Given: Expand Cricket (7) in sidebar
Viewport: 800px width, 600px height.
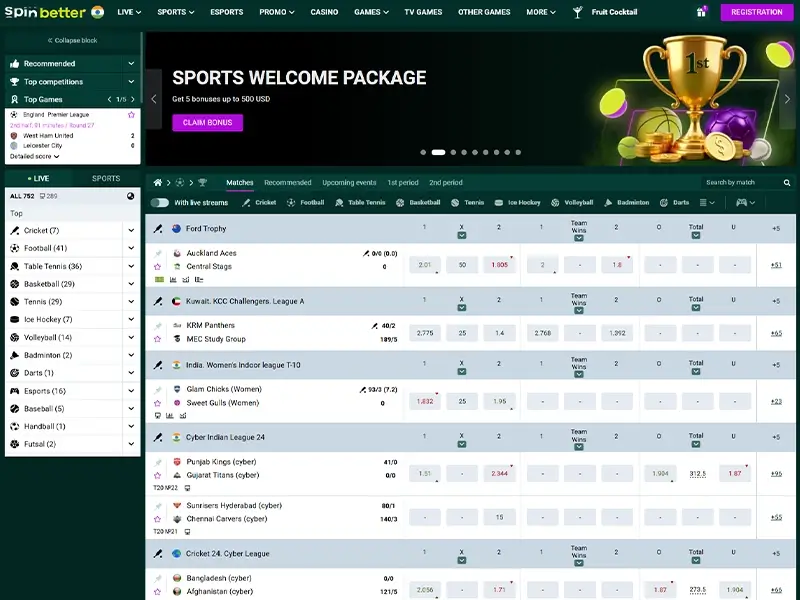Looking at the screenshot, I should (131, 231).
